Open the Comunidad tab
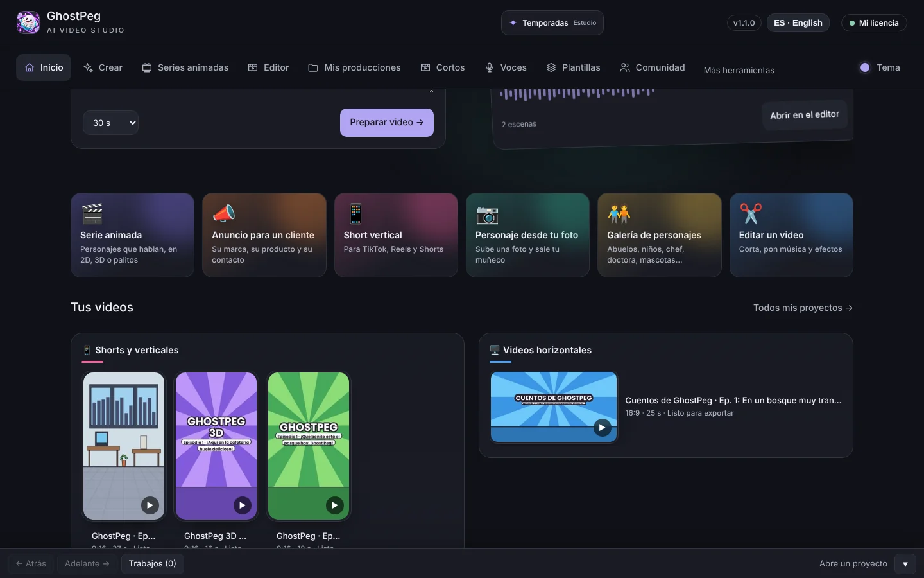This screenshot has height=578, width=924. coord(652,67)
